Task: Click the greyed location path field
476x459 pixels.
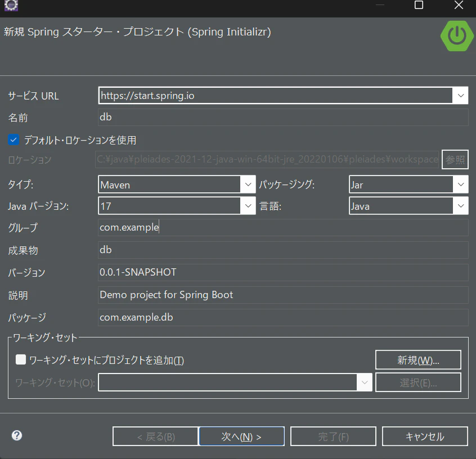Action: 267,159
